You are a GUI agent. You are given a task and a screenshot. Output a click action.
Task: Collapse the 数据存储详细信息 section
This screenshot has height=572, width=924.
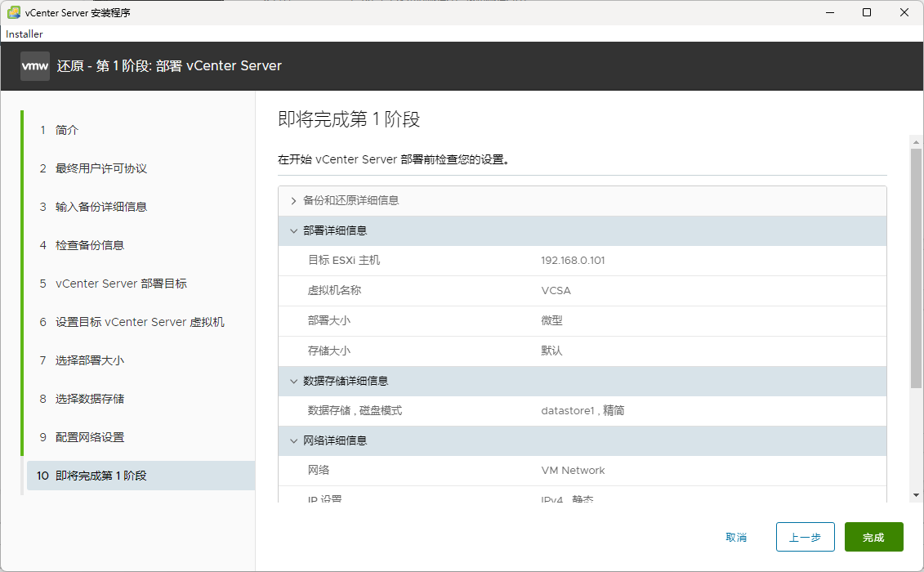[x=294, y=381]
